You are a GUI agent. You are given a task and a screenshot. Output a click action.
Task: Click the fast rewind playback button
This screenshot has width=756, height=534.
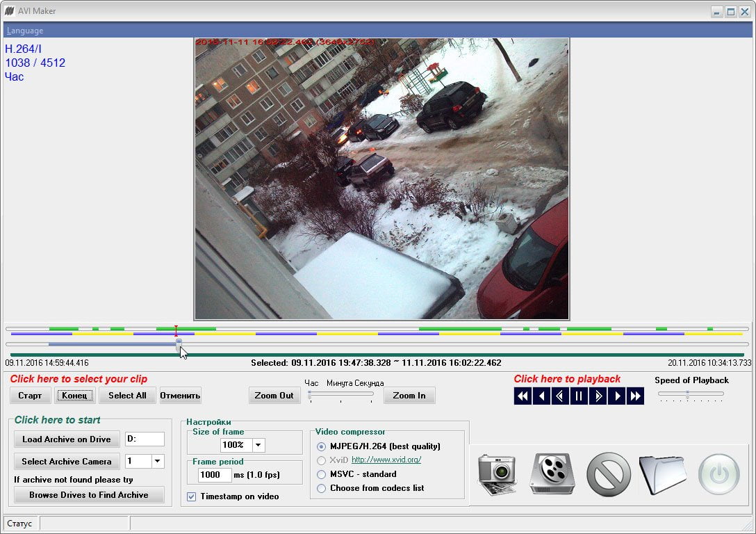pyautogui.click(x=523, y=396)
